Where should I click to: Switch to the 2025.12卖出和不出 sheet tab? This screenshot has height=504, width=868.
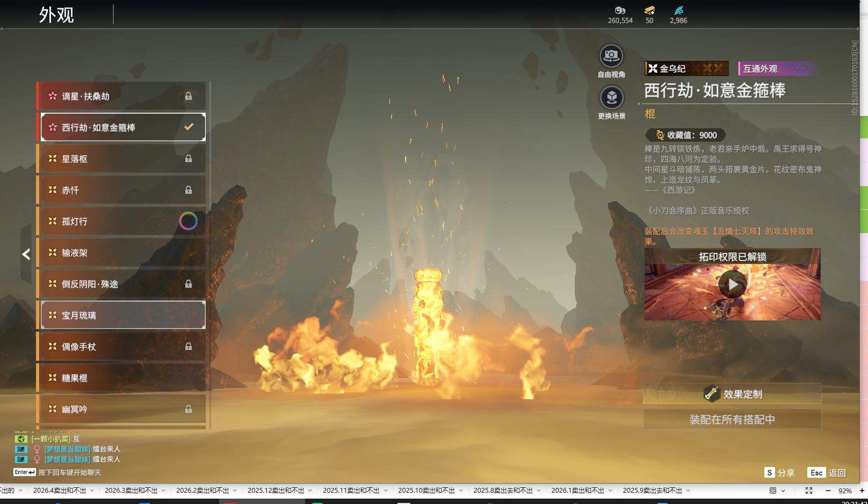coord(276,491)
